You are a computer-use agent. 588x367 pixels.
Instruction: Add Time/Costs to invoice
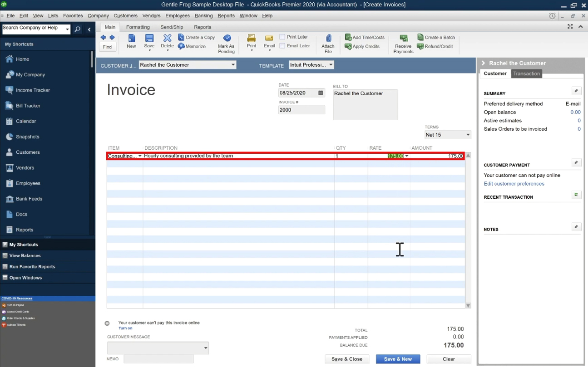[x=365, y=38]
